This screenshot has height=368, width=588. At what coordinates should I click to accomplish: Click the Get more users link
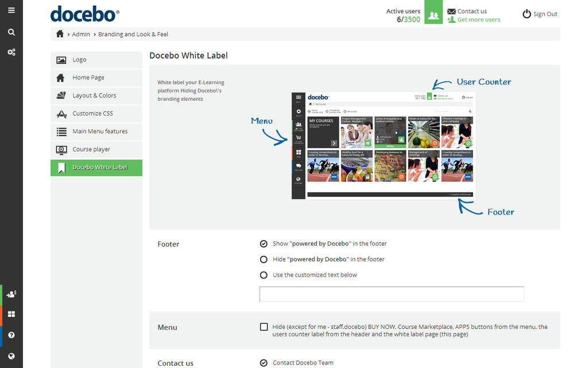pyautogui.click(x=478, y=20)
